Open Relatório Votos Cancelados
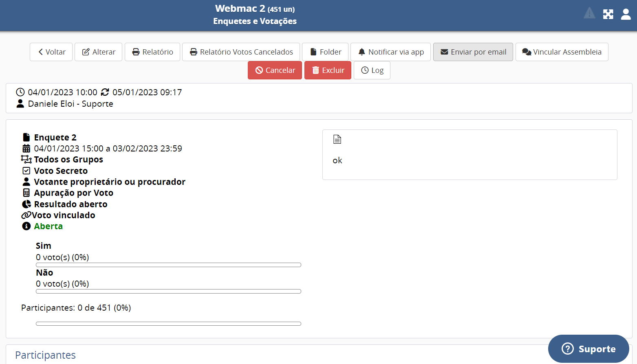 [241, 52]
